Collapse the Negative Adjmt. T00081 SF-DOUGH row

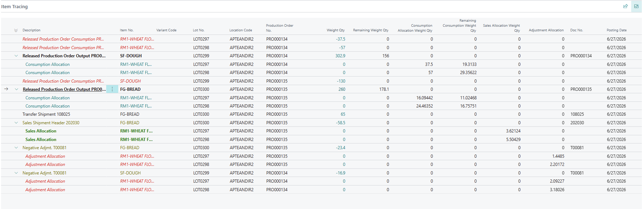point(16,173)
